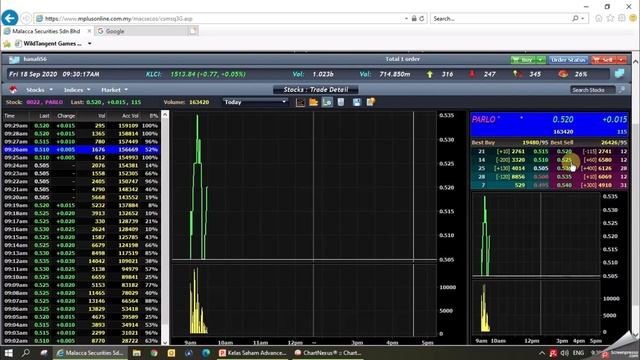Open ChartNexus taskbar item

327,353
